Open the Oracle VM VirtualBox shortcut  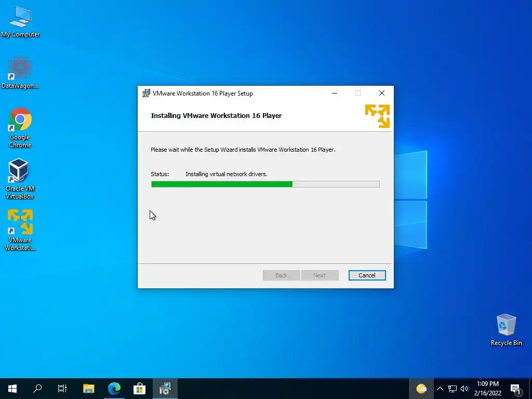tap(19, 179)
